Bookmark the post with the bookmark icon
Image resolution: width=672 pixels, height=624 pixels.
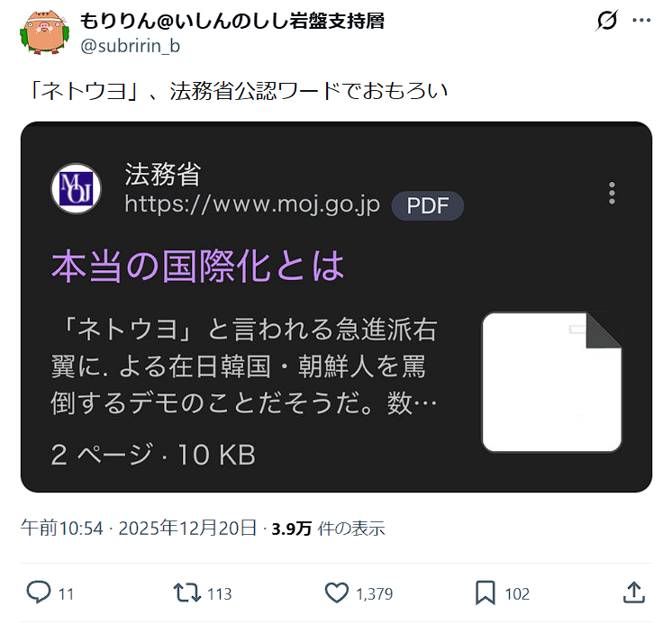click(486, 593)
